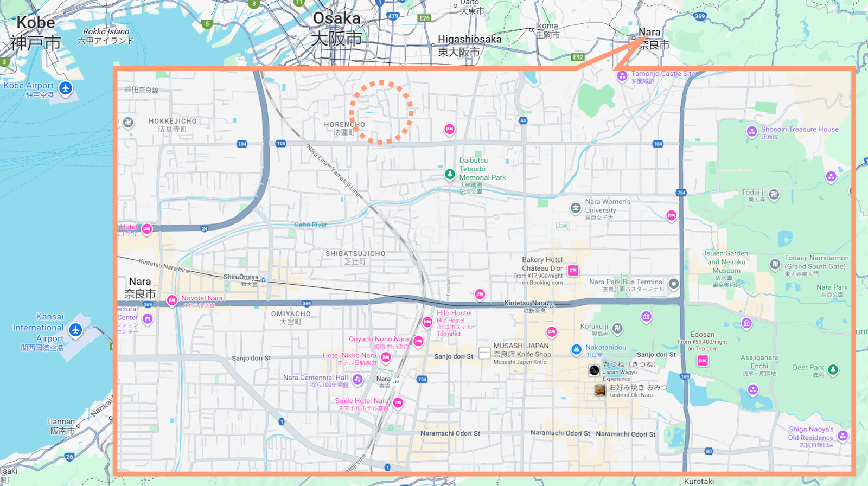
Task: Open the Nara Centennial Hall music icon
Action: click(x=358, y=380)
